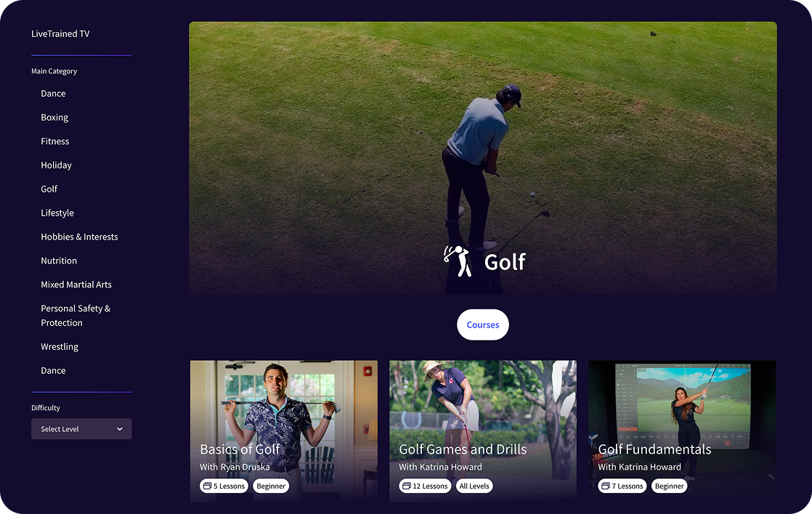812x514 pixels.
Task: Click lessons icon on Basics of Golf card
Action: tap(207, 486)
